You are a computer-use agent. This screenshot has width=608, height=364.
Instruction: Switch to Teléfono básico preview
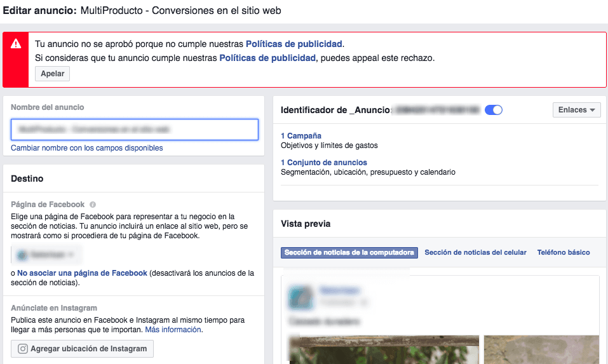click(x=564, y=252)
